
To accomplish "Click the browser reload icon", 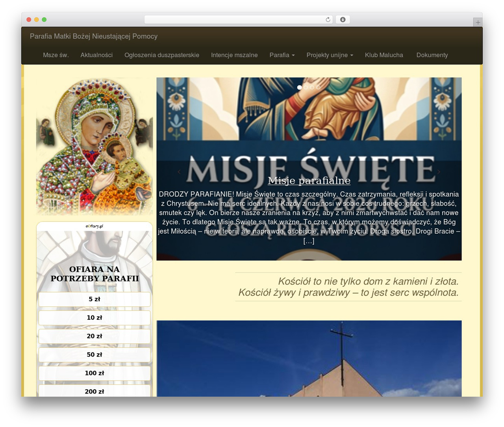I will click(x=328, y=20).
